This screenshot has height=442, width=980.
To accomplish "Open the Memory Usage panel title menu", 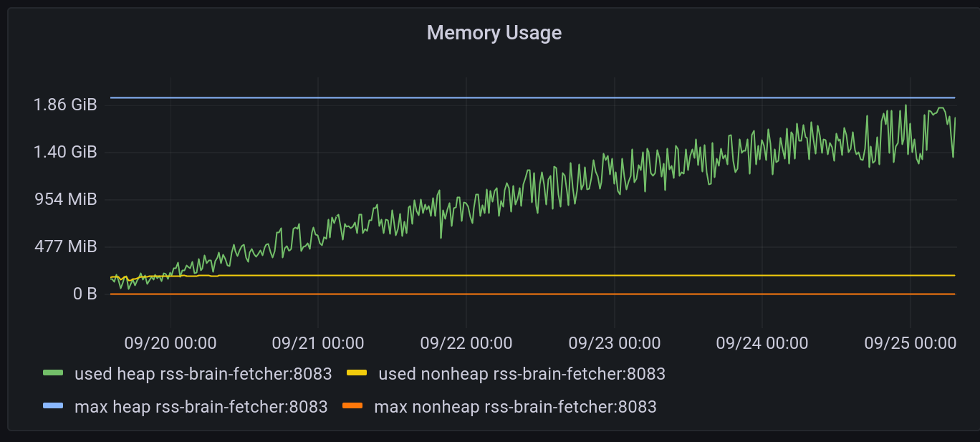I will click(x=494, y=33).
